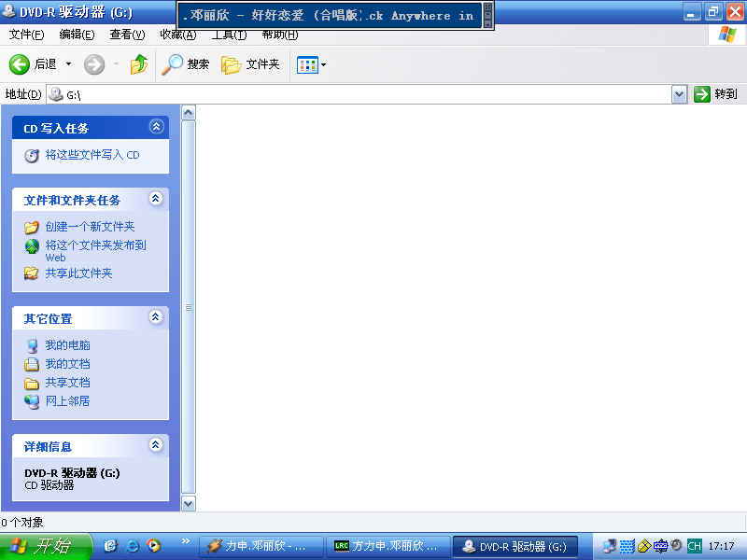Click the first quick launch icon
This screenshot has height=560, width=747.
(110, 546)
